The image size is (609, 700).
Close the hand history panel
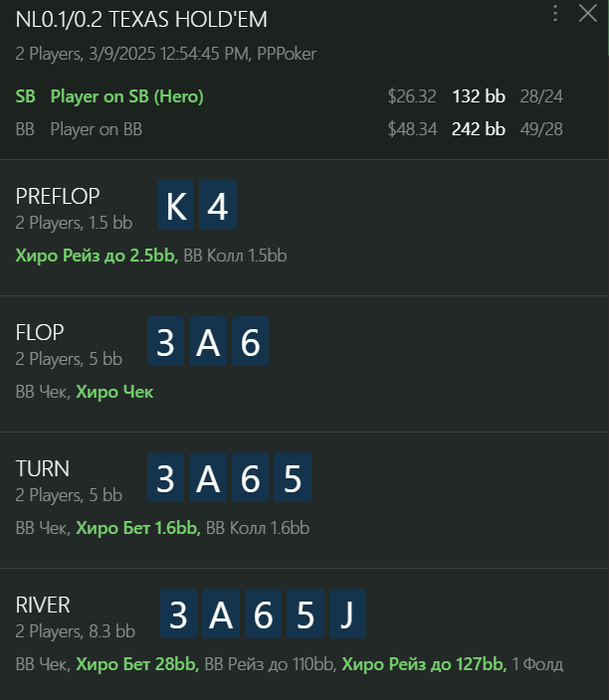(x=588, y=13)
